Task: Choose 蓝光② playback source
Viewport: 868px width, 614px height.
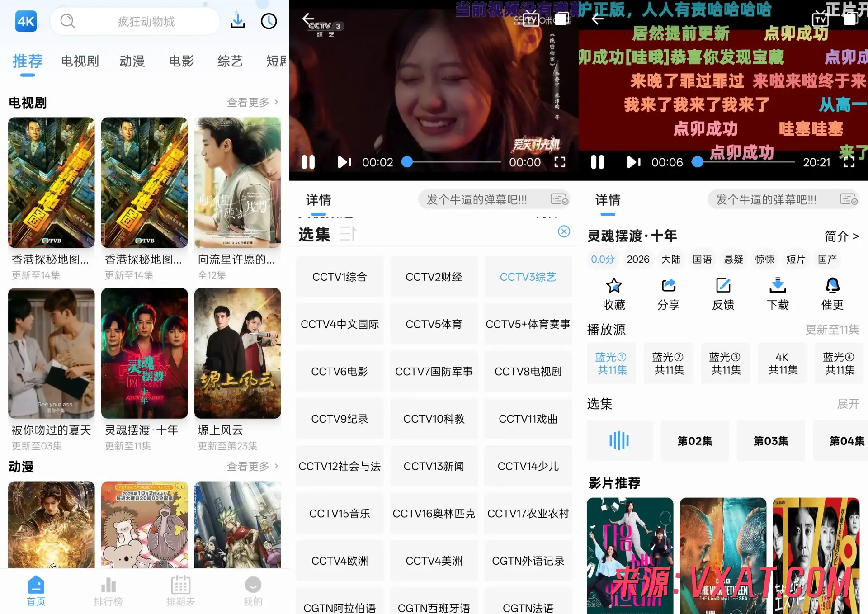Action: coord(669,364)
